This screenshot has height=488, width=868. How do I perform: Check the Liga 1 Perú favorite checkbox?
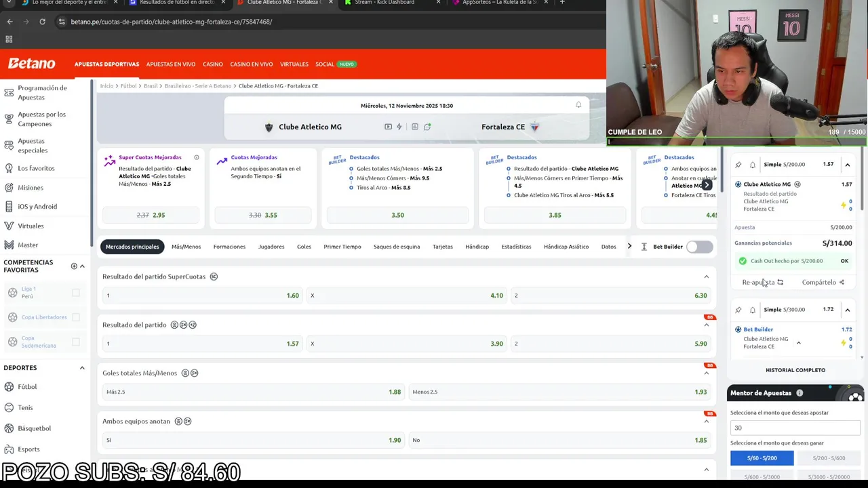tap(76, 293)
